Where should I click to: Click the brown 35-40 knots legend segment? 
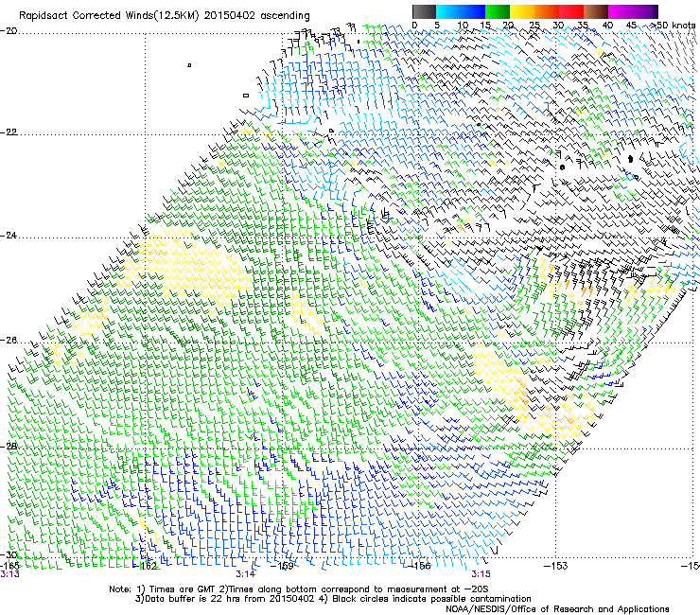click(x=596, y=11)
